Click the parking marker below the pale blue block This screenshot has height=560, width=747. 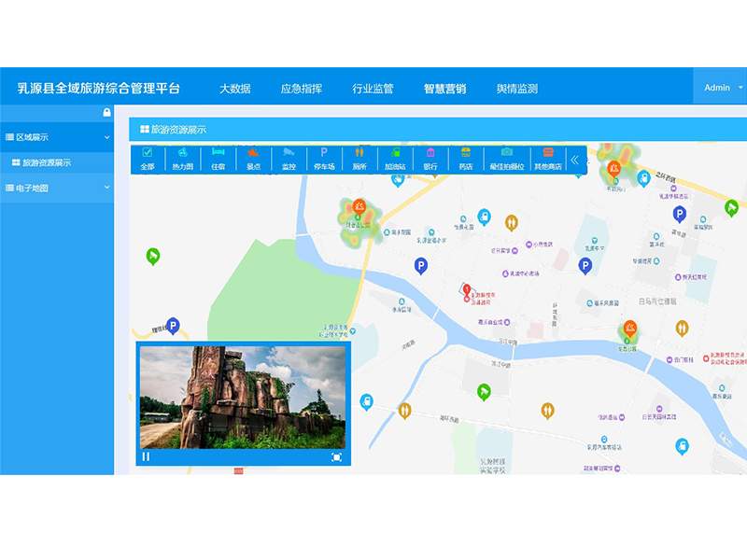[585, 266]
